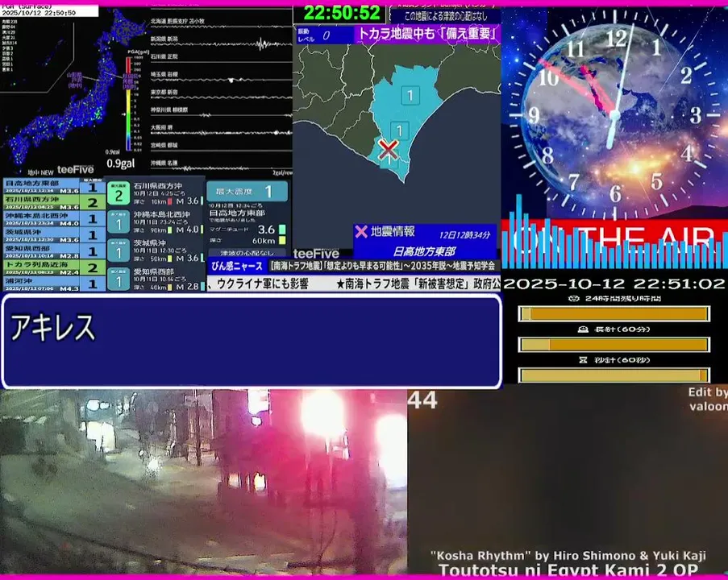
Task: Open the 石川県西方沖 10月12日 4:25 detail card
Action: 156,193
